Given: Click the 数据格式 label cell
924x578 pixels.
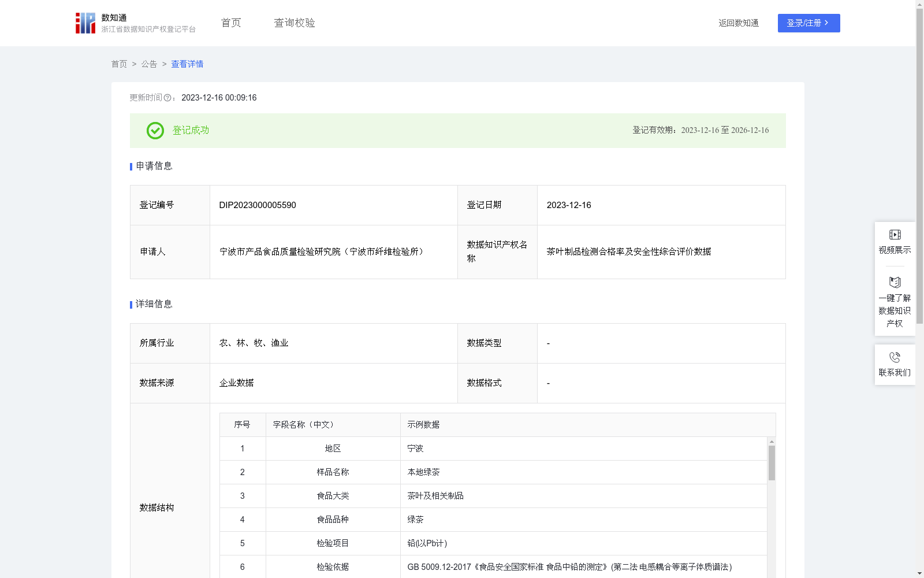Looking at the screenshot, I should pos(497,383).
